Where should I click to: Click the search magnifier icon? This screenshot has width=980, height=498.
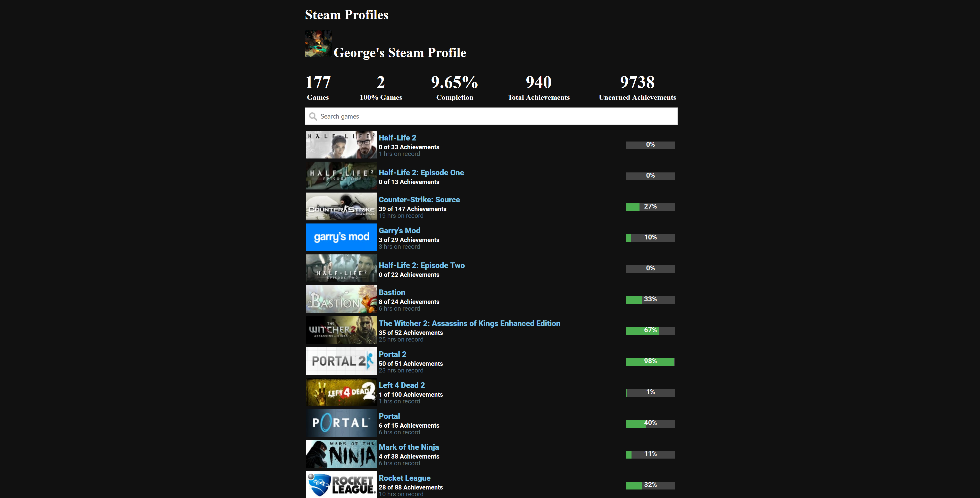pos(313,117)
